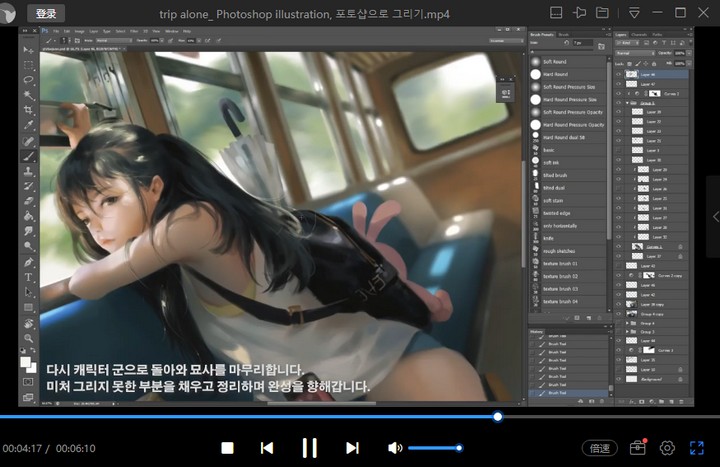Add layer mask in Layers panel
Viewport: 720px width, 467px height.
pos(641,402)
